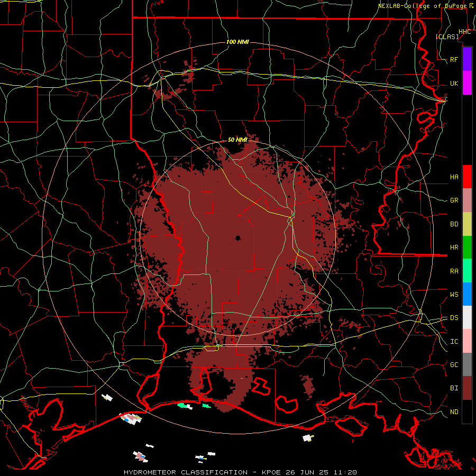The width and height of the screenshot is (476, 476).
Task: Click the 'HR' legend label
Action: pyautogui.click(x=454, y=248)
